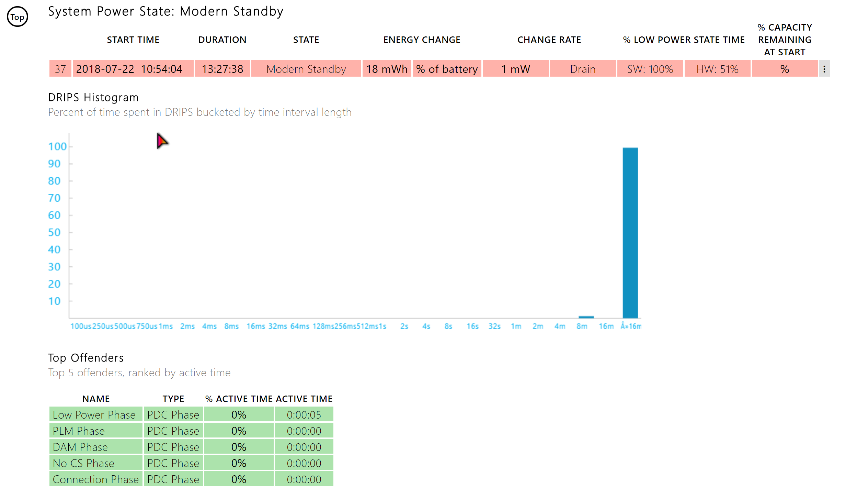Click the Drain change rate cell
The image size is (868, 499).
(x=582, y=69)
